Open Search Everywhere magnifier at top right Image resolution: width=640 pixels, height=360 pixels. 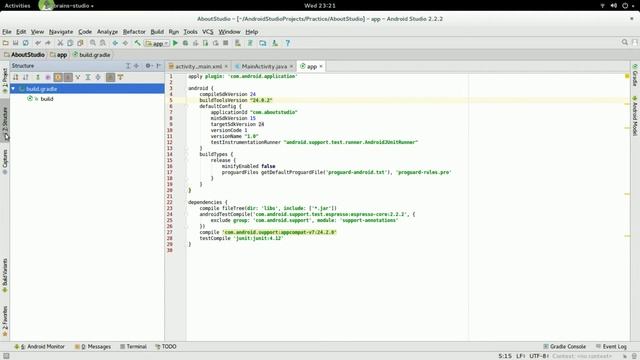pos(624,42)
